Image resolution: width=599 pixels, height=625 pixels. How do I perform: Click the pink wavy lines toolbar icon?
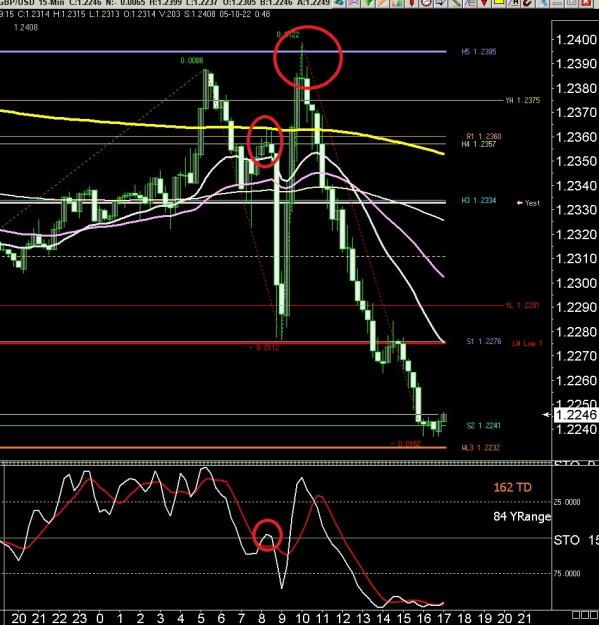point(353,3)
